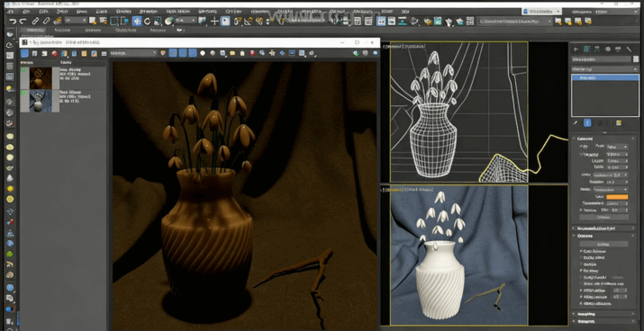
Task: Click the Pin Stack icon below modifier stack
Action: coord(576,122)
